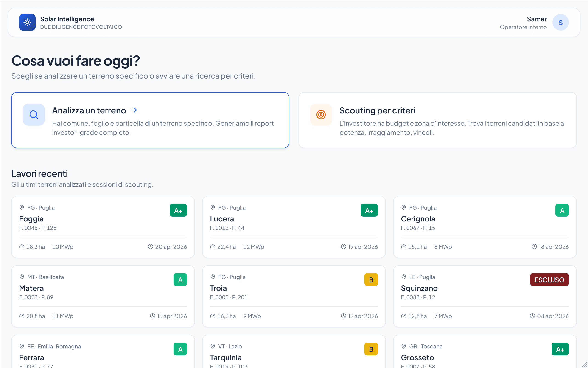Click the '12 MWp' value on Lucera card
The height and width of the screenshot is (368, 588).
tap(254, 247)
